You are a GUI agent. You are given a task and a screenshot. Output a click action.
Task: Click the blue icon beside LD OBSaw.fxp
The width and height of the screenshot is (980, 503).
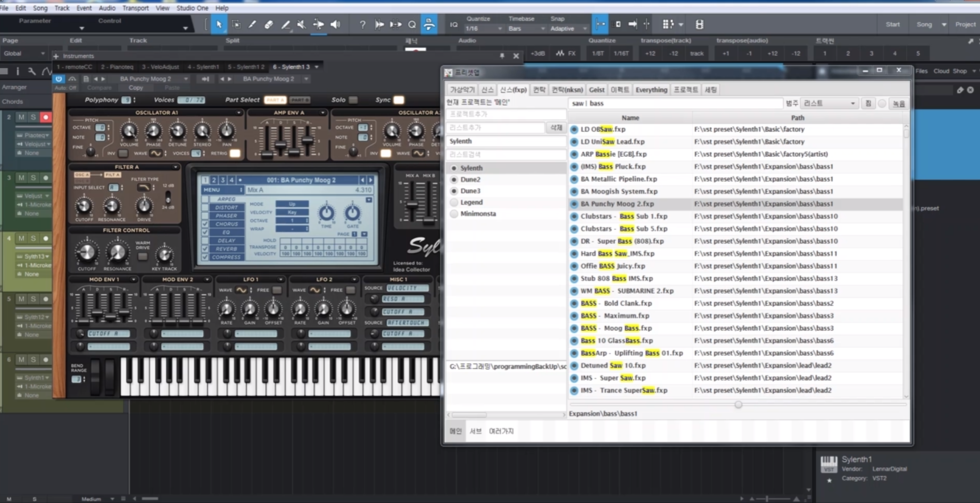point(574,130)
